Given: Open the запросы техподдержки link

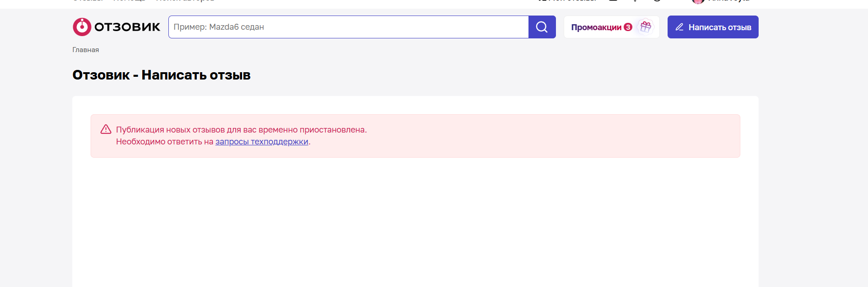Looking at the screenshot, I should click(262, 142).
